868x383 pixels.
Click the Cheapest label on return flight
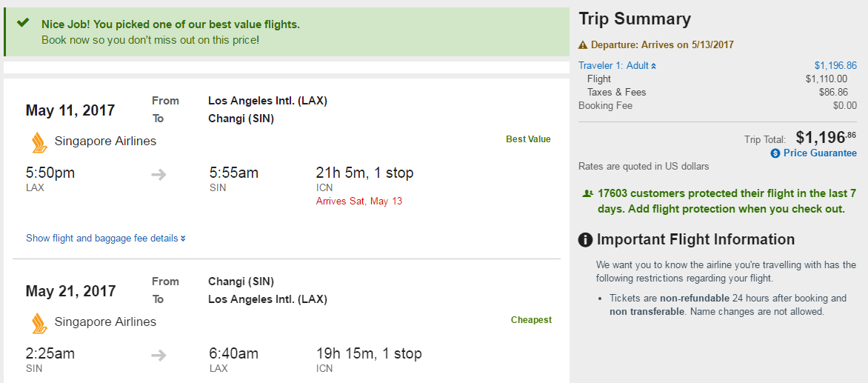pyautogui.click(x=531, y=320)
